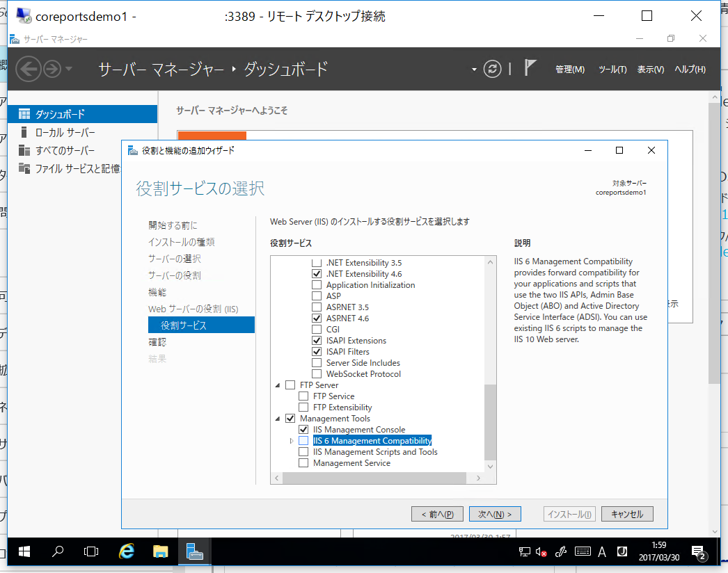Check Application Initialization checkbox
The image size is (728, 573).
tap(317, 285)
